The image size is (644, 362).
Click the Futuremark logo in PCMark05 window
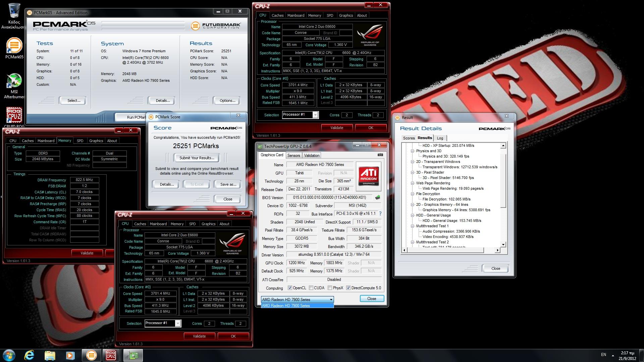tap(216, 26)
